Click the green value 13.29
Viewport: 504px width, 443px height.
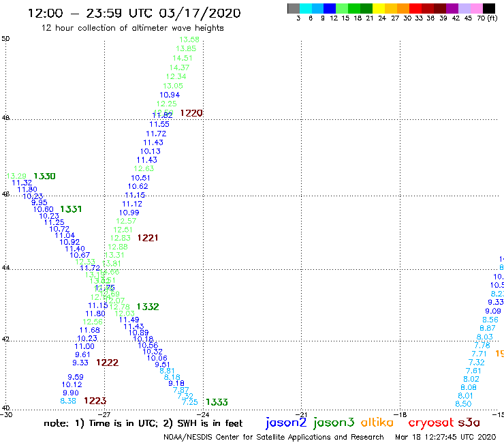click(16, 176)
